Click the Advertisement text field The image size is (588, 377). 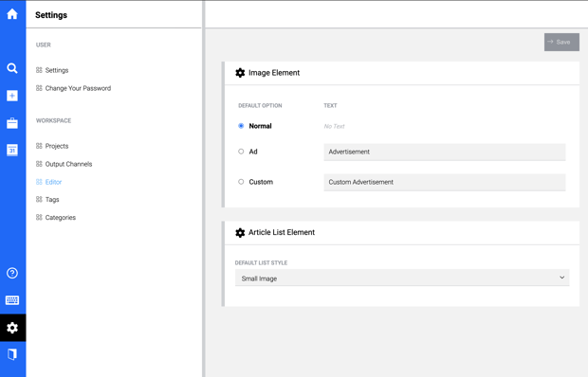445,152
